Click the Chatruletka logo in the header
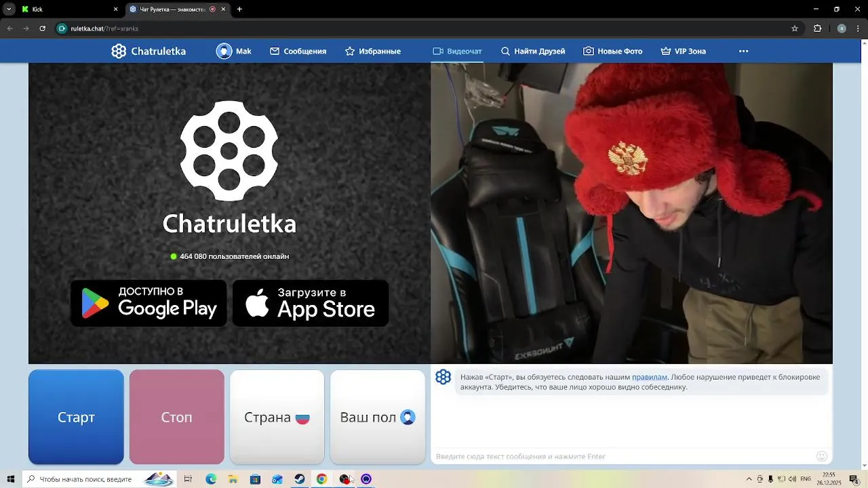The height and width of the screenshot is (488, 868). pos(149,52)
